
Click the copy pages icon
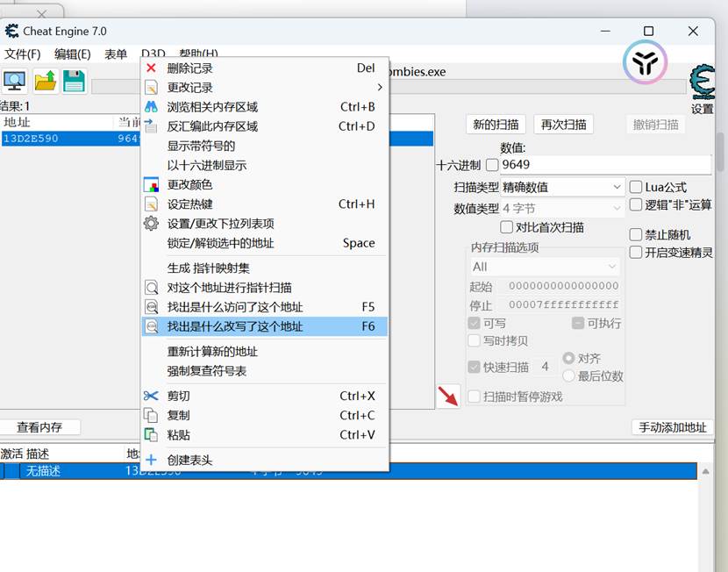tap(151, 415)
